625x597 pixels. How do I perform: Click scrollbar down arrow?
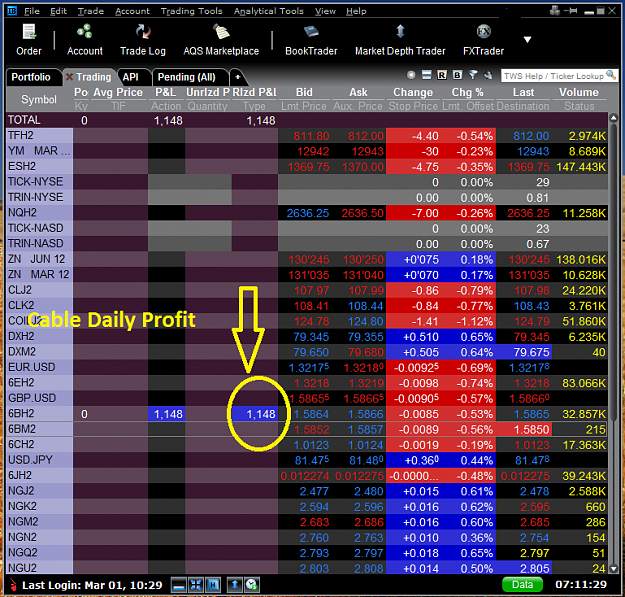[613, 569]
